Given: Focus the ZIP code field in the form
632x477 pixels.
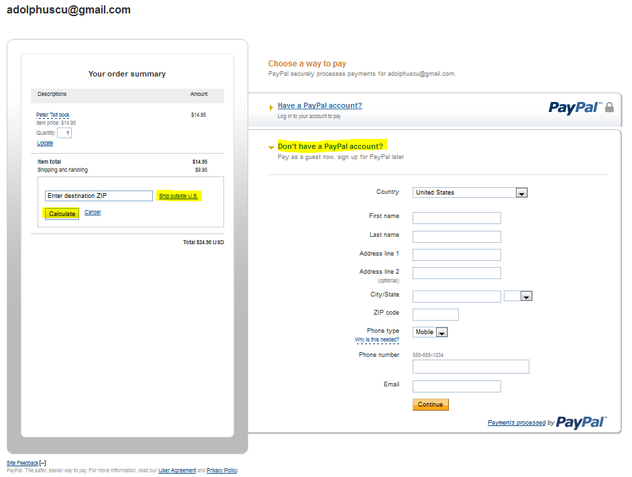Looking at the screenshot, I should pyautogui.click(x=436, y=315).
